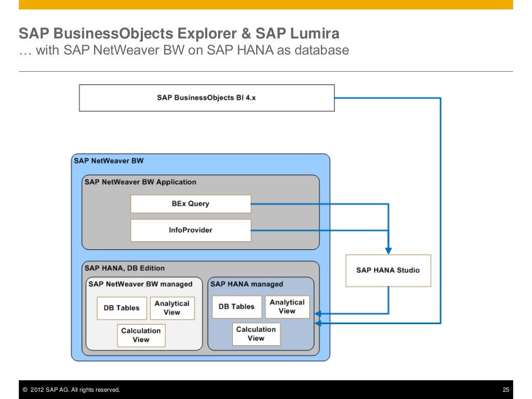Select 'Calculation View' under SAP HANA managed
The image size is (532, 399).
coord(256,334)
